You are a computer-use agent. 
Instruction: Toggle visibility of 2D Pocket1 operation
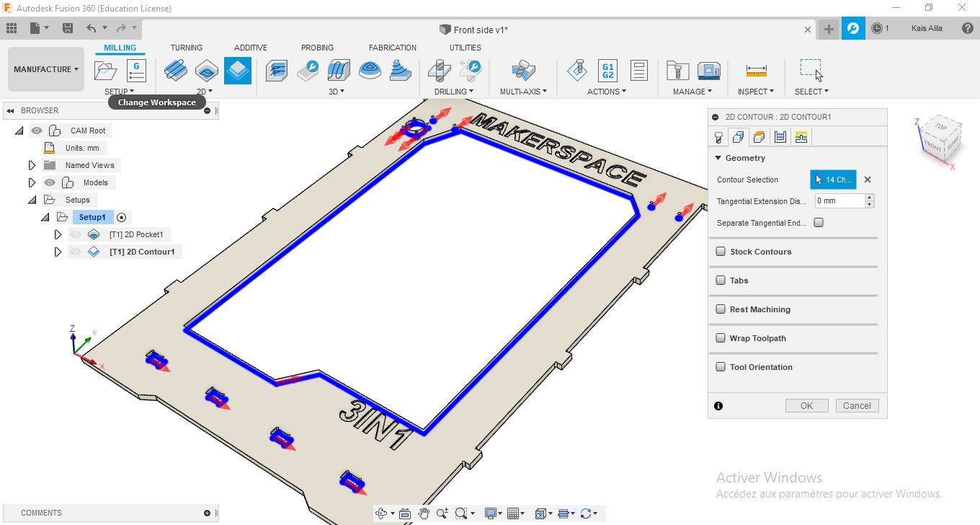pos(75,234)
